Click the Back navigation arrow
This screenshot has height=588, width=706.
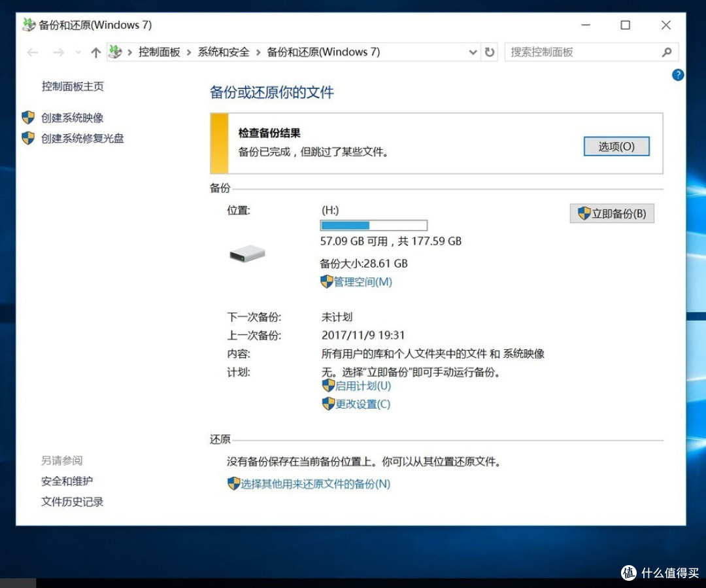pos(33,53)
